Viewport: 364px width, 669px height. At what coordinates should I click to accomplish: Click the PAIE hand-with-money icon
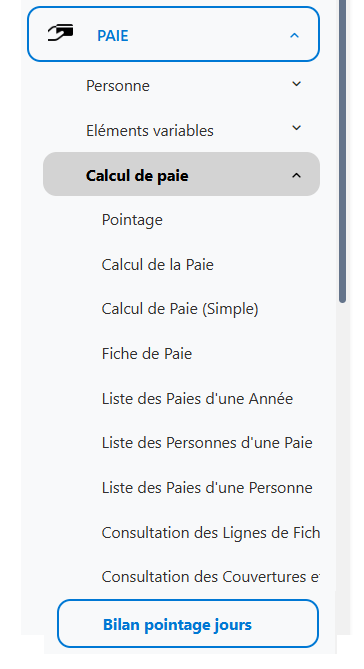(x=60, y=33)
